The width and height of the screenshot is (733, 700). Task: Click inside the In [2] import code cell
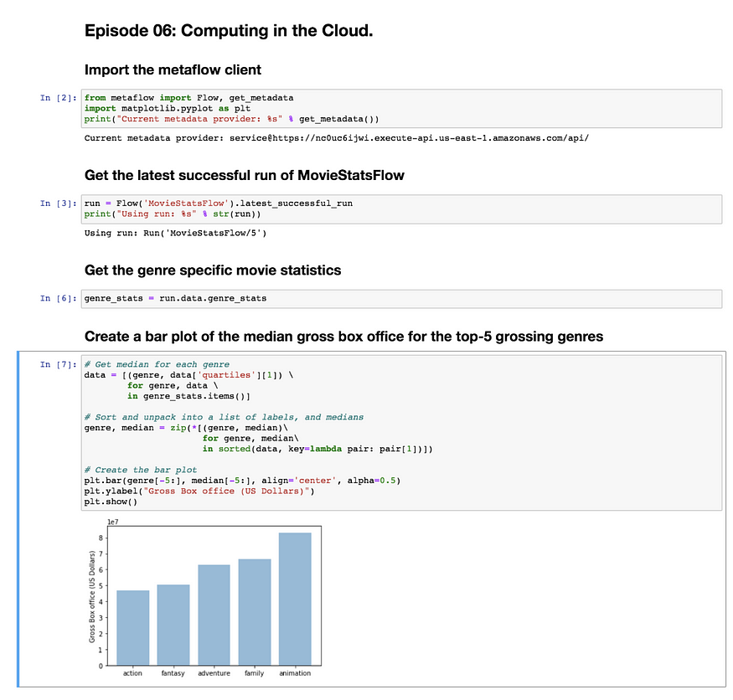pos(401,108)
